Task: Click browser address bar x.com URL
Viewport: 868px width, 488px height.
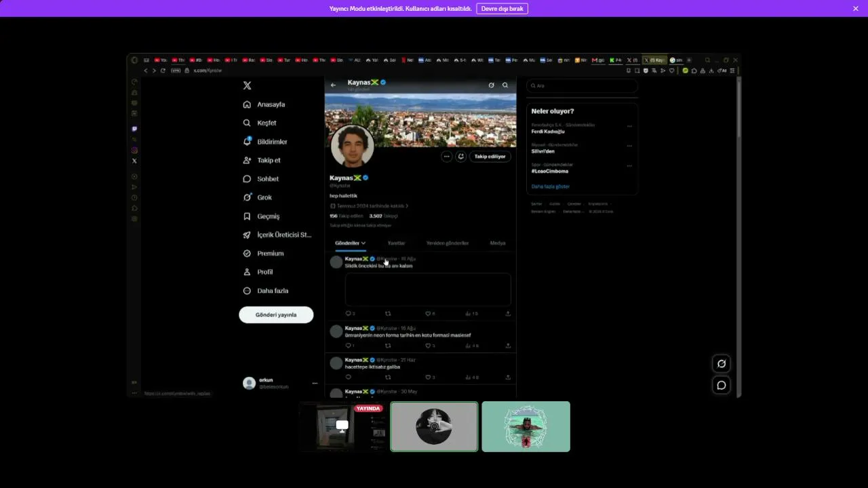Action: tap(208, 70)
